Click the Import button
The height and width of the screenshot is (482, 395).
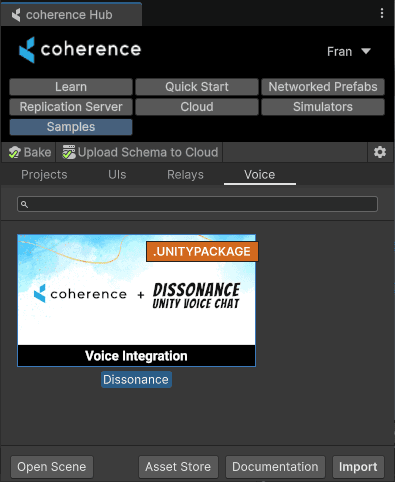coord(358,467)
